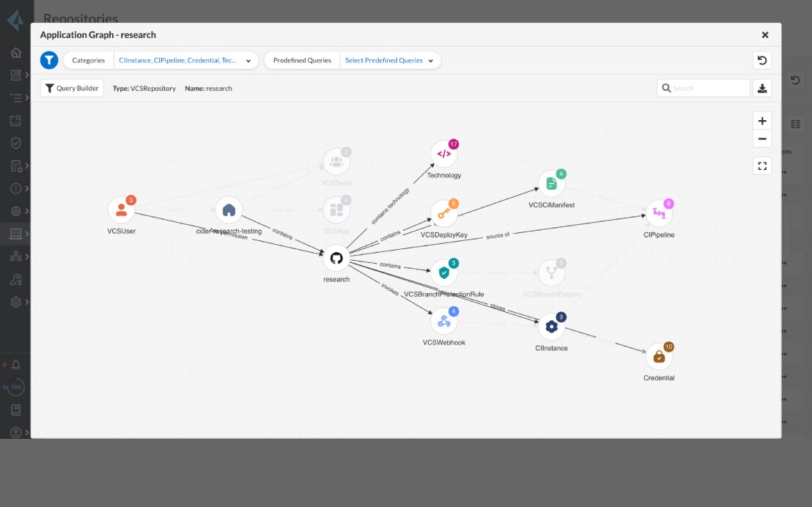Image resolution: width=812 pixels, height=507 pixels.
Task: Expand Select Predefined Queries dropdown
Action: click(388, 60)
